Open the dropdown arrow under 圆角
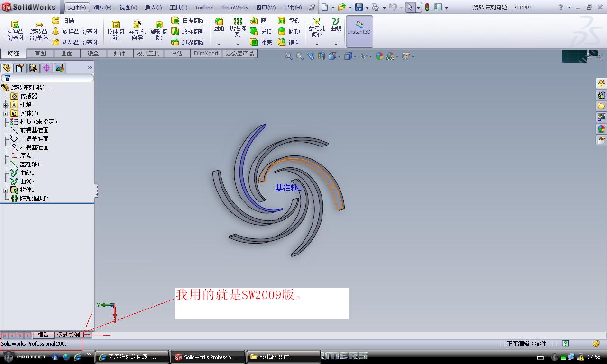The height and width of the screenshot is (364, 607). pos(219,44)
